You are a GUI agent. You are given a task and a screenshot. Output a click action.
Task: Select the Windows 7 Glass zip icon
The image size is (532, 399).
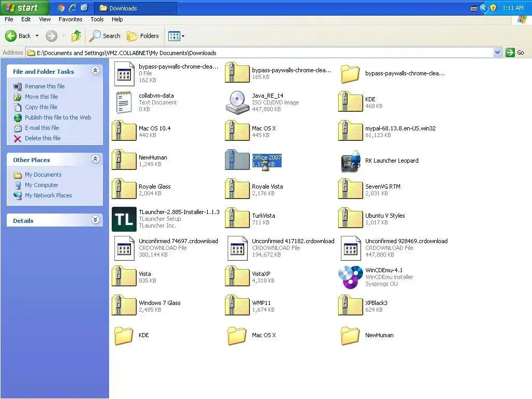(124, 305)
